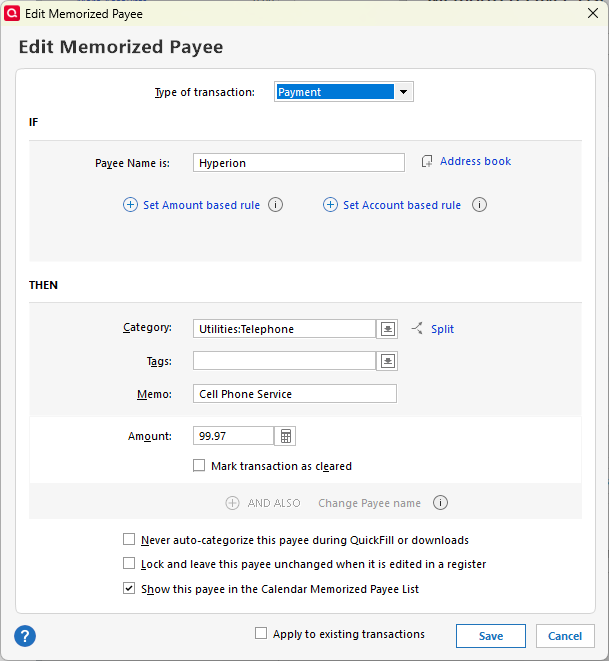Open info icon next to Account based rule
This screenshot has width=609, height=661.
(479, 205)
